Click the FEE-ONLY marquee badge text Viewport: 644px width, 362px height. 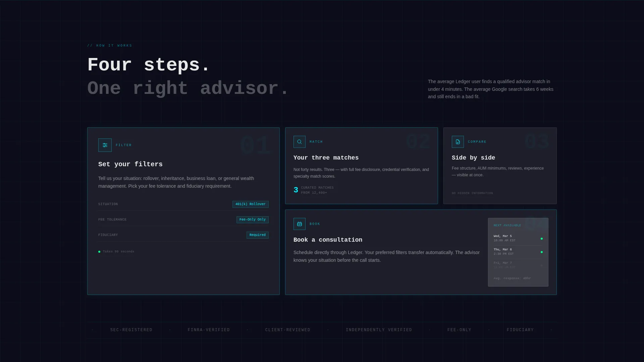point(459,330)
